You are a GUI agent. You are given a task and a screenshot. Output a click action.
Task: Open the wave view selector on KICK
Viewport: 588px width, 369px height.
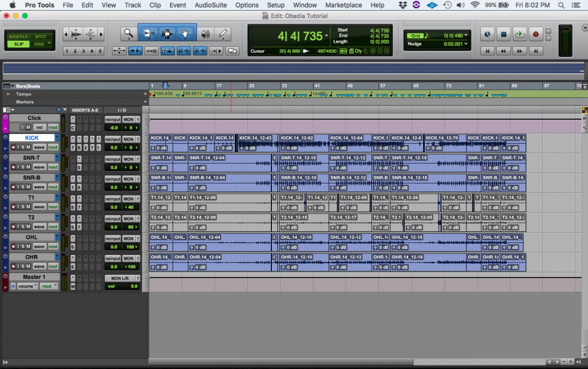pos(40,147)
